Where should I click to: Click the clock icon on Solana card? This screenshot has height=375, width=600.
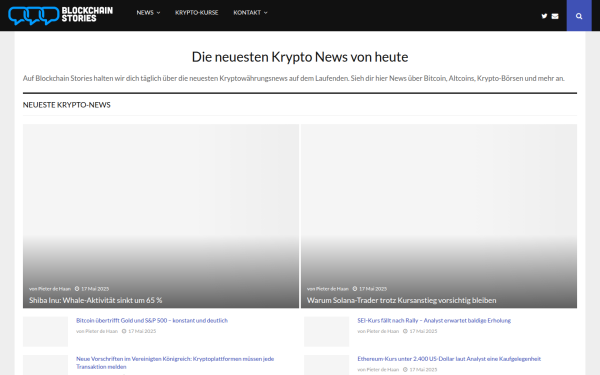coord(355,289)
